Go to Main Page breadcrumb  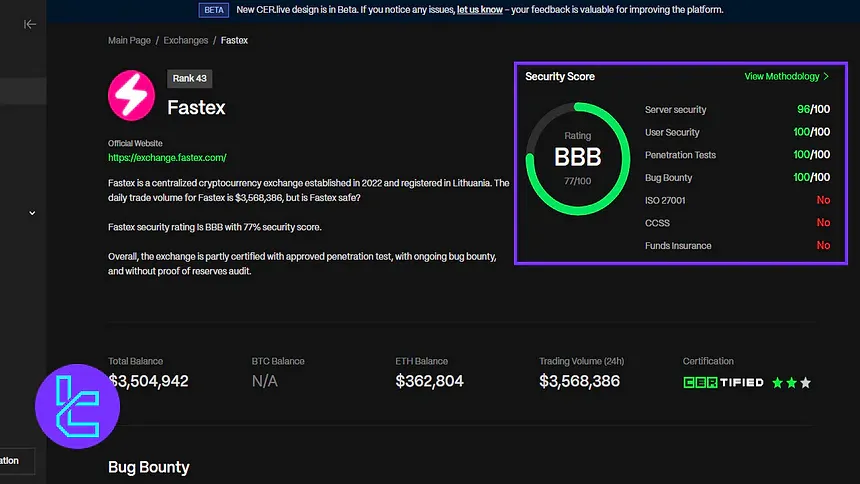pyautogui.click(x=129, y=40)
